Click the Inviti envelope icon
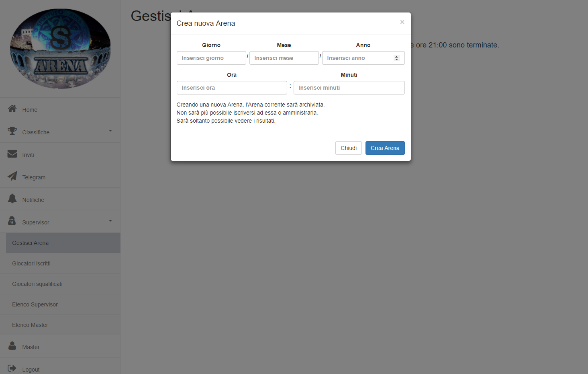Image resolution: width=588 pixels, height=374 pixels. point(12,154)
